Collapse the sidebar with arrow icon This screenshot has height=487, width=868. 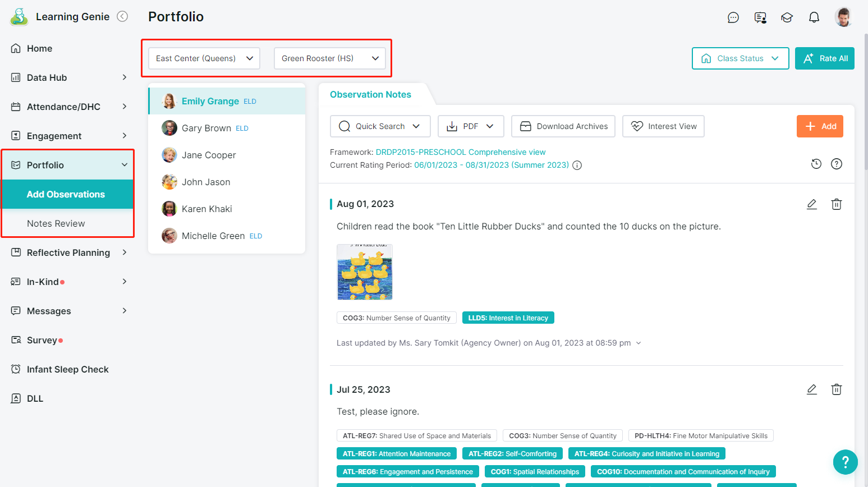tap(122, 17)
